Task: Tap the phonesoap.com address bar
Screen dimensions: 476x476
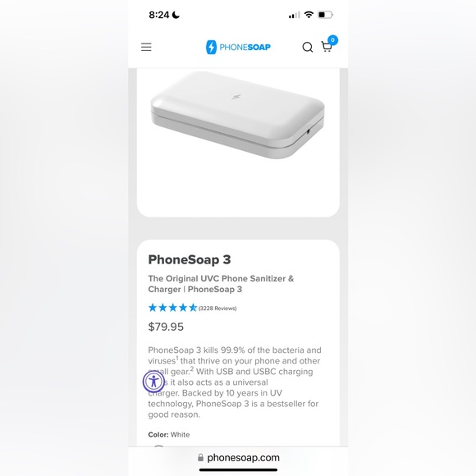Action: coord(238,457)
